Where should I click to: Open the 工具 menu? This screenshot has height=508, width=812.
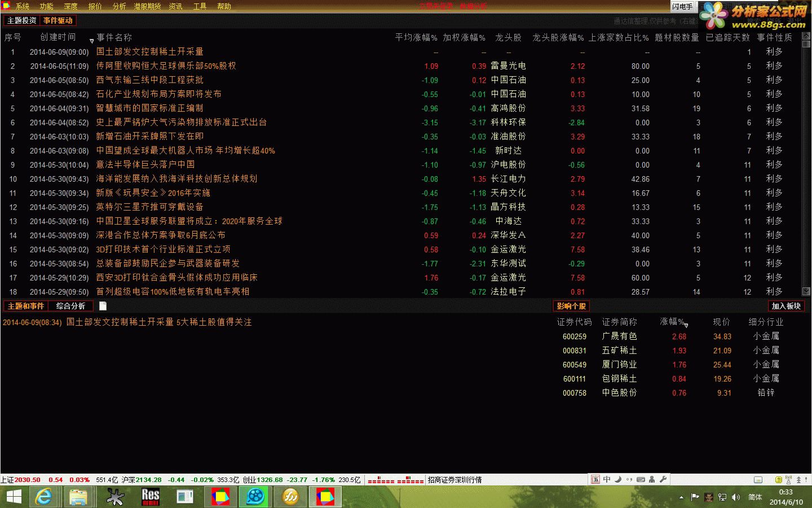[x=200, y=6]
